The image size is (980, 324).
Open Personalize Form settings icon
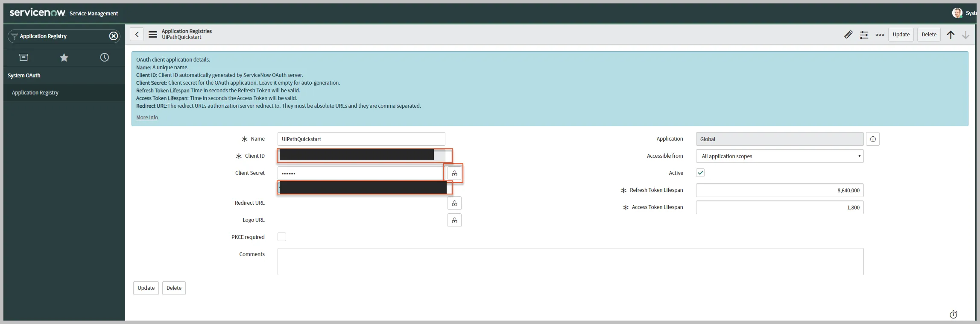[864, 35]
